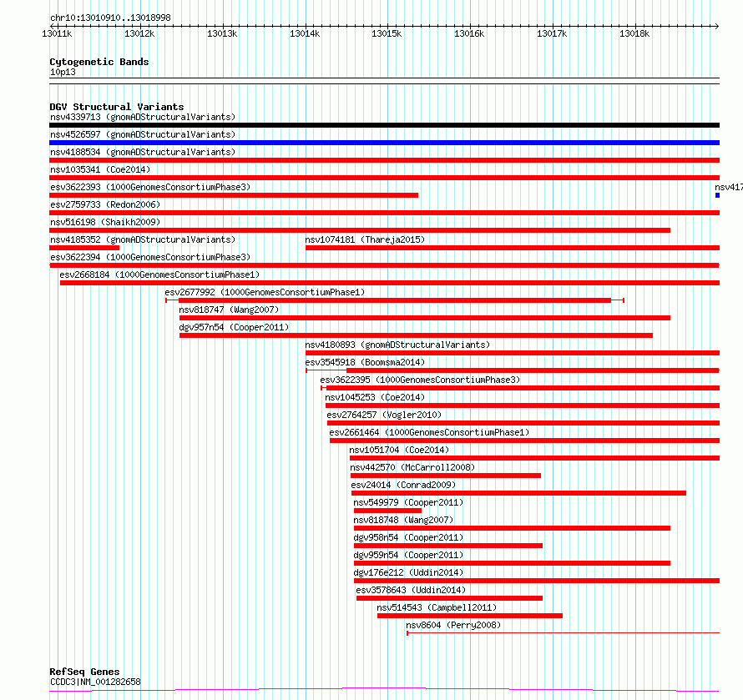Click nsv1035341 (Coe2014) label
The height and width of the screenshot is (700, 743).
point(100,169)
